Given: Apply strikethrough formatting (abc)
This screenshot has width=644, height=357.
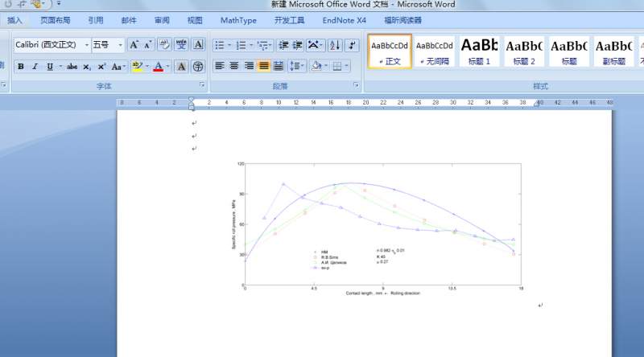Looking at the screenshot, I should [72, 67].
